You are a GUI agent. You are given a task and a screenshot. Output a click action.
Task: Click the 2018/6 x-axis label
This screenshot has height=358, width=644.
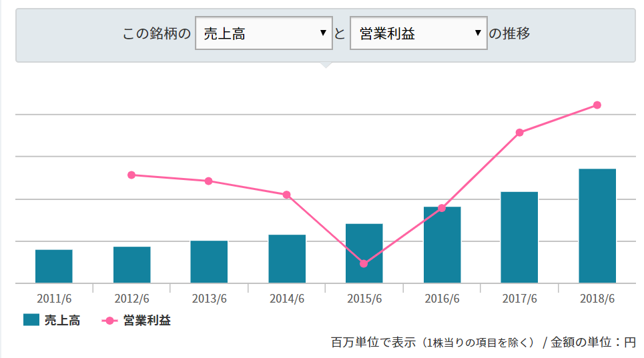coord(597,299)
